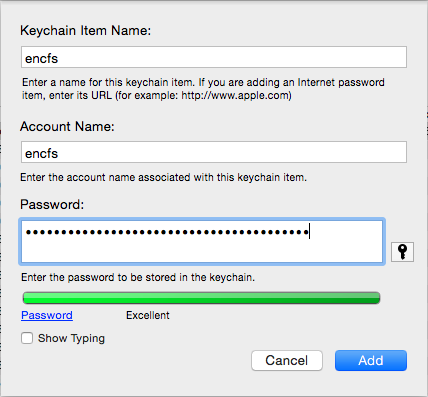Click empty lower area of Password box
The width and height of the screenshot is (428, 397).
tap(202, 252)
